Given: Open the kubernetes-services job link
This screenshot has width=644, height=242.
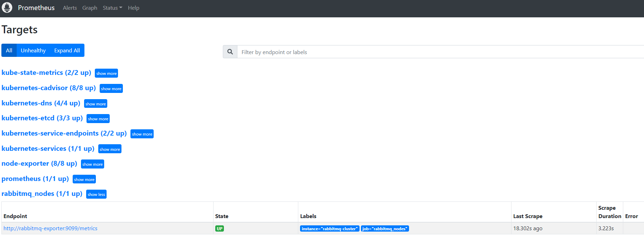Looking at the screenshot, I should point(48,148).
